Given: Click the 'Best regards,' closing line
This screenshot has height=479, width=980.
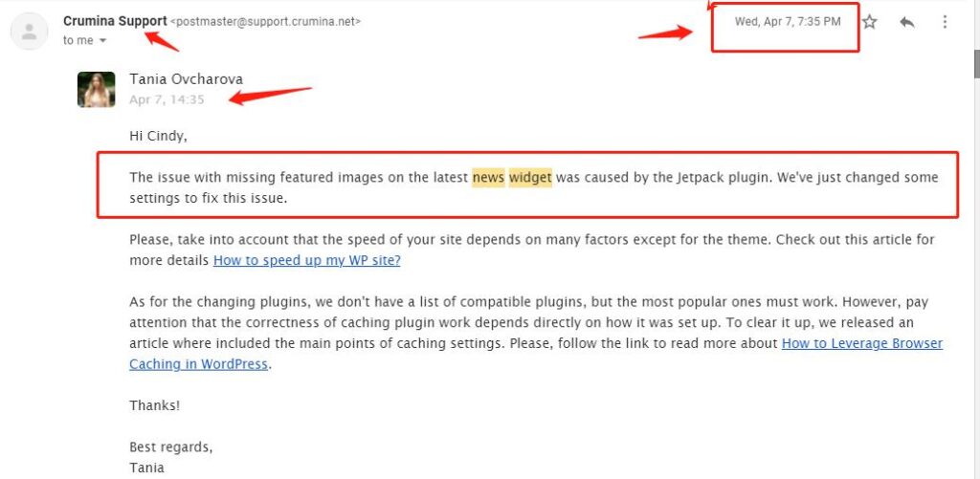Looking at the screenshot, I should (x=170, y=447).
